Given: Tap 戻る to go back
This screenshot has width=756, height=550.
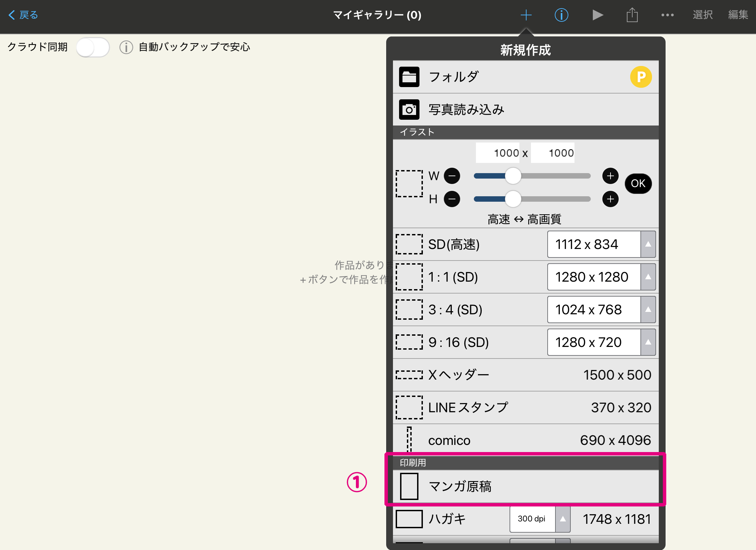Looking at the screenshot, I should [22, 15].
